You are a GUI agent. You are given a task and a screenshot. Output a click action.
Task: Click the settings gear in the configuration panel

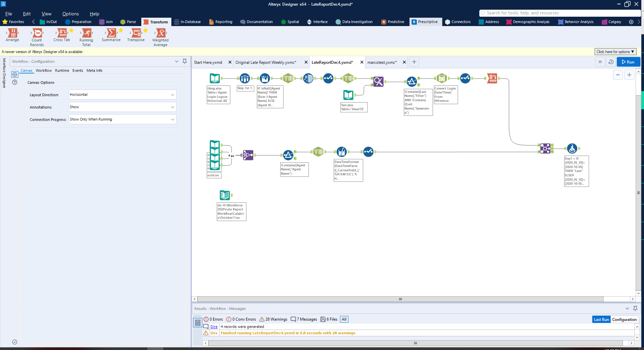pyautogui.click(x=14, y=74)
